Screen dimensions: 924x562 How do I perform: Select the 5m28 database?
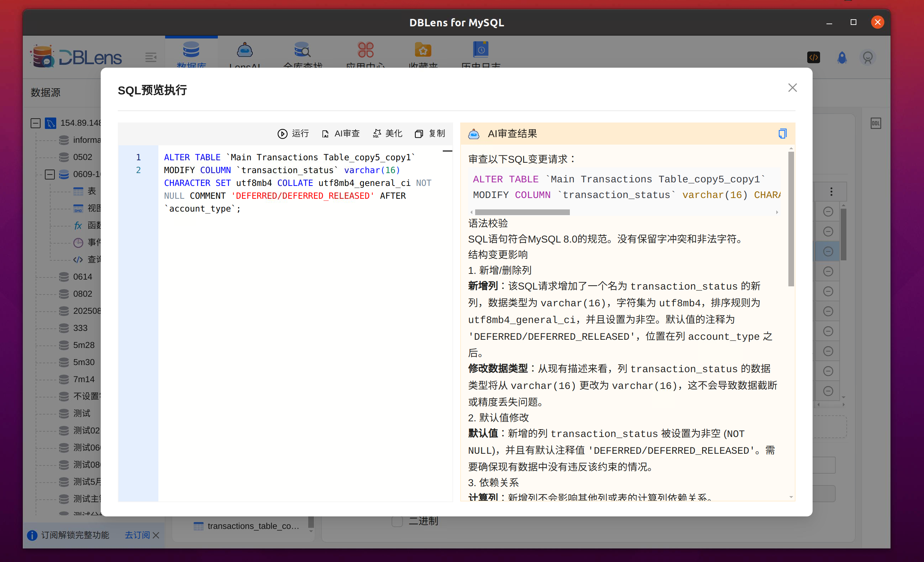click(77, 345)
